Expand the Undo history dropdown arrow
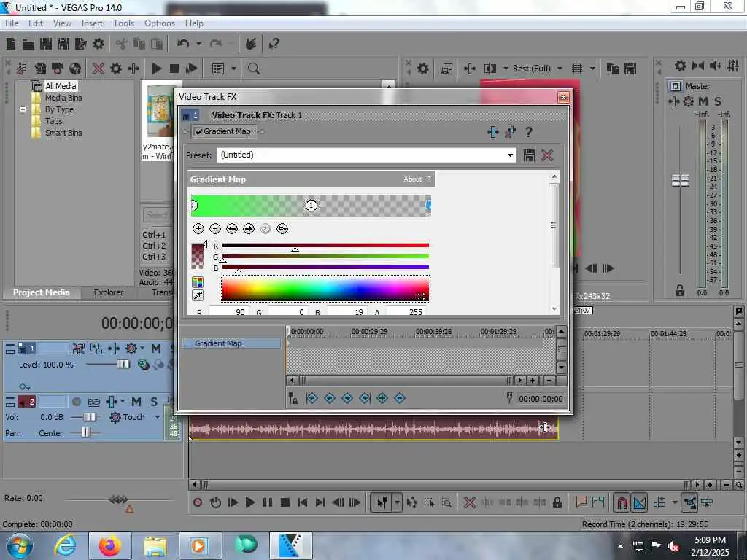This screenshot has height=560, width=747. [198, 44]
